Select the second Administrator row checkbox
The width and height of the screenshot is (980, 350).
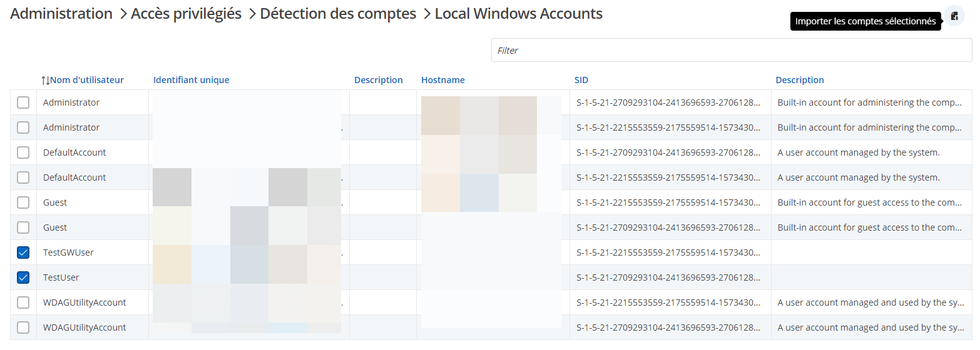pyautogui.click(x=23, y=127)
